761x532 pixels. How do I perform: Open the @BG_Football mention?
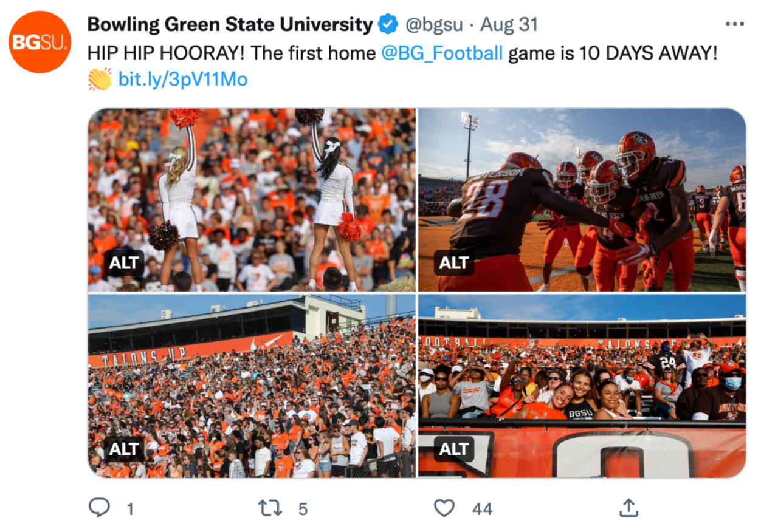pyautogui.click(x=442, y=53)
